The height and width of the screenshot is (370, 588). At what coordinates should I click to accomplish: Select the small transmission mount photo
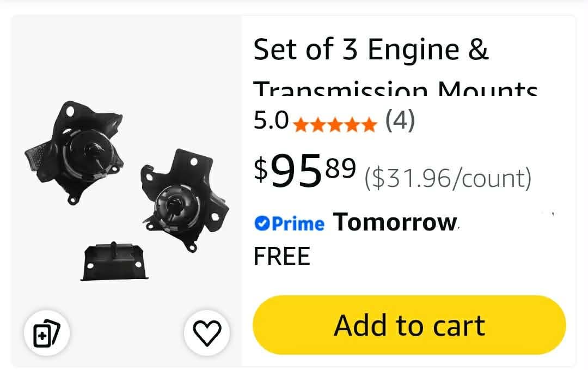[x=114, y=262]
